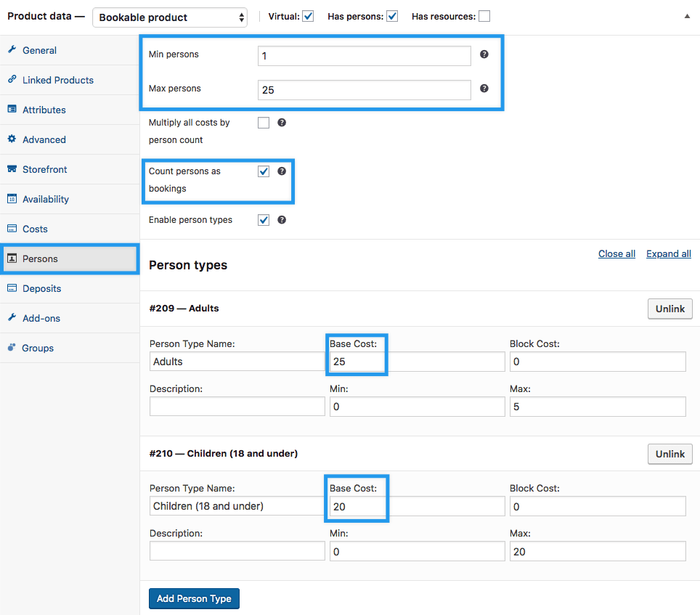The width and height of the screenshot is (700, 615).
Task: Click the gear icon beside Advanced
Action: pos(12,139)
